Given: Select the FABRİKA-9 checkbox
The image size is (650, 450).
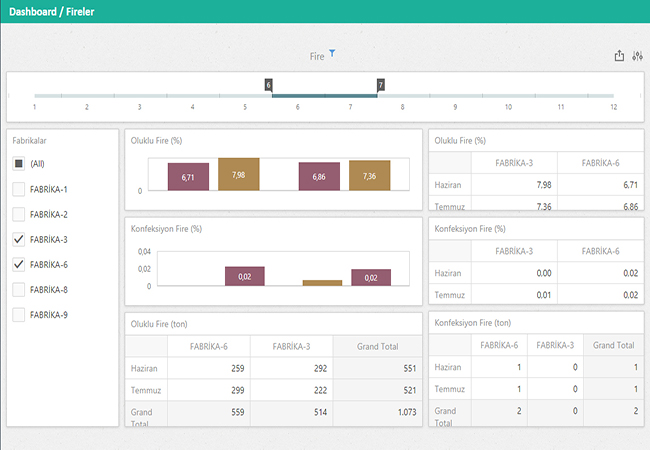Looking at the screenshot, I should [x=18, y=315].
